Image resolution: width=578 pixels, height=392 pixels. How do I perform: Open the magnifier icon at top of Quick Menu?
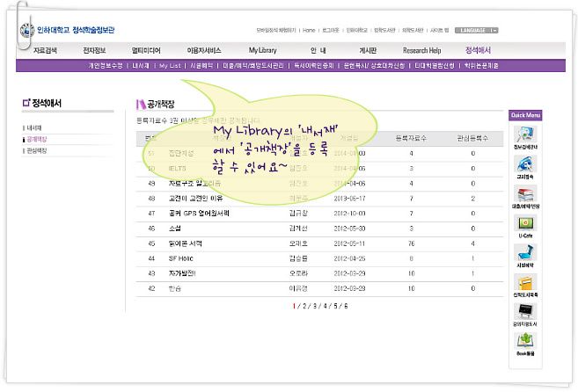525,134
